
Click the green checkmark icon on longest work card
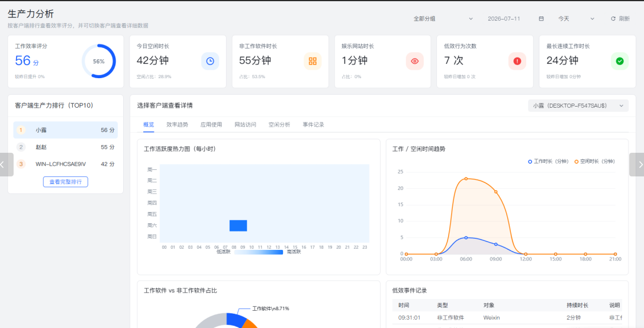click(620, 61)
